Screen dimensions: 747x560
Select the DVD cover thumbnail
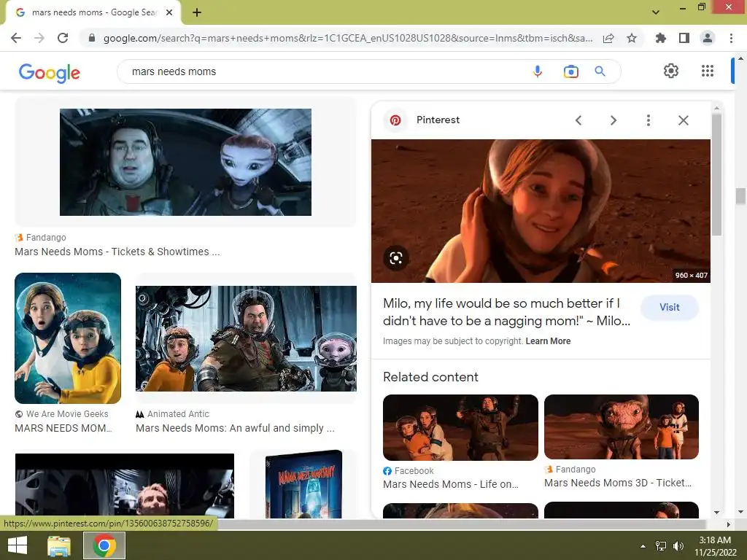[303, 485]
